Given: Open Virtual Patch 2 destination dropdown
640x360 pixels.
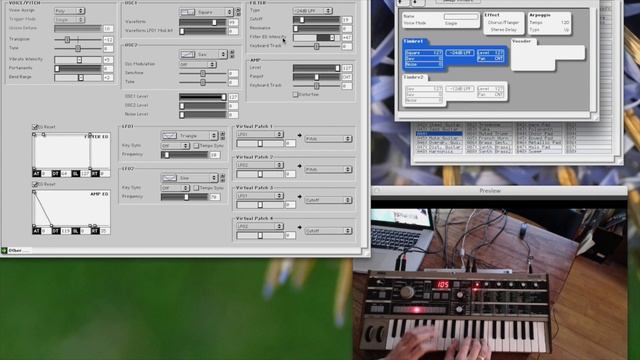Looking at the screenshot, I should point(328,169).
